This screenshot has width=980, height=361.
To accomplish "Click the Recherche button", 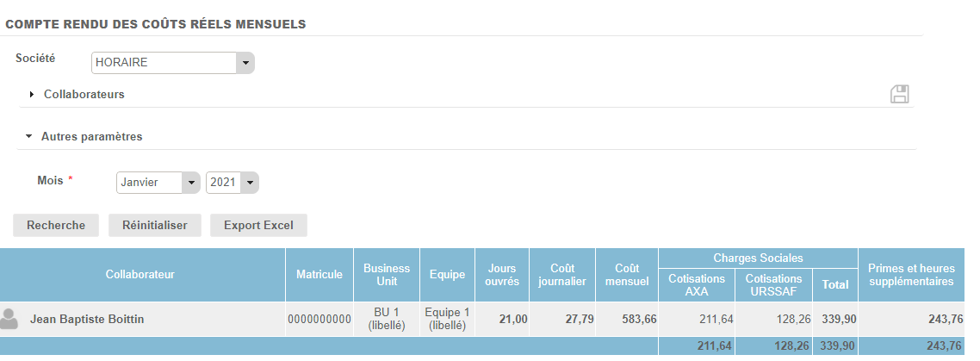I will pyautogui.click(x=56, y=225).
